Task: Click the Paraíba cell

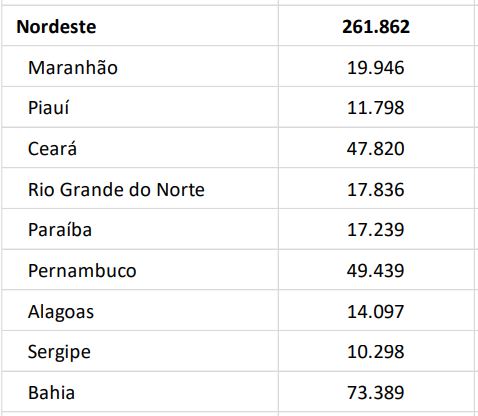Action: (140, 229)
